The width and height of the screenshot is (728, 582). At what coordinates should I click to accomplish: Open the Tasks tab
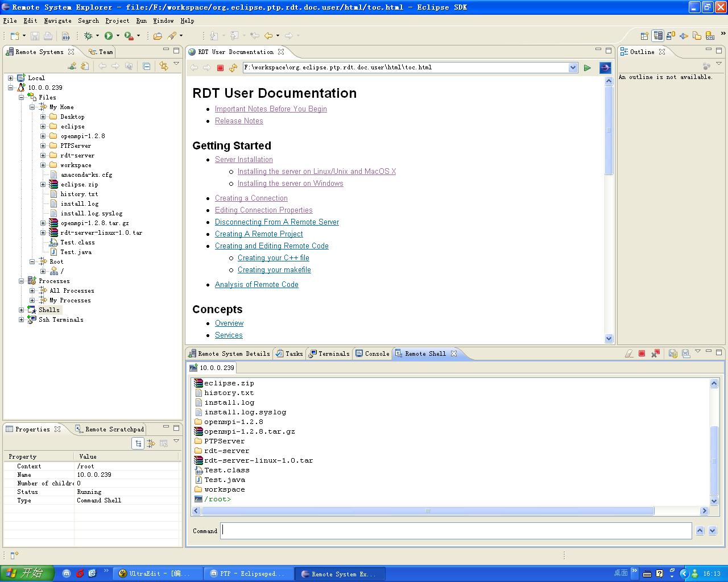289,354
